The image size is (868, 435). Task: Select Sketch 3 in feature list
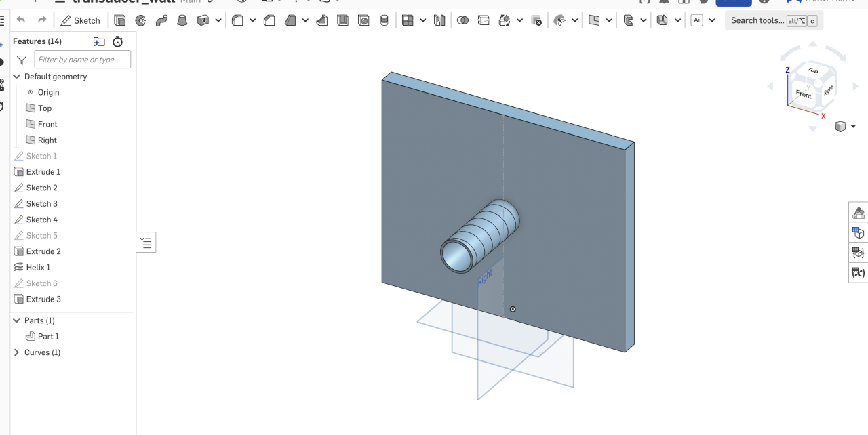click(41, 204)
